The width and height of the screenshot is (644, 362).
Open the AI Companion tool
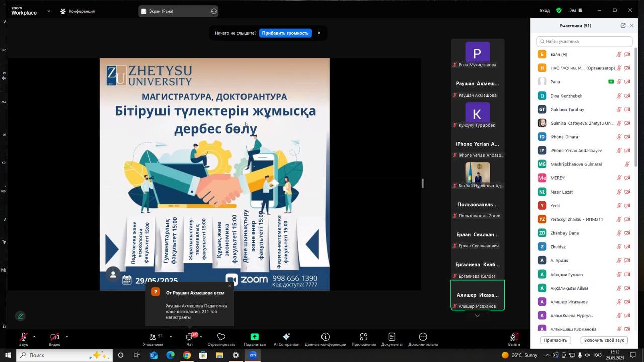286,337
